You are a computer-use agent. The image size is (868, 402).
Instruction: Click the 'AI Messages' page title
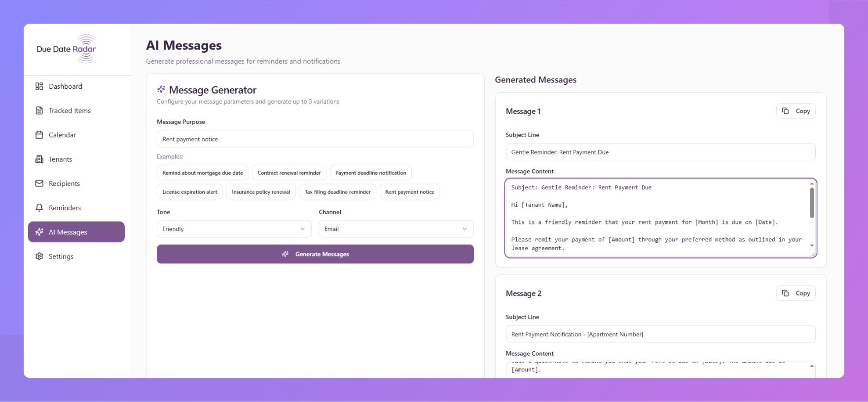[183, 45]
